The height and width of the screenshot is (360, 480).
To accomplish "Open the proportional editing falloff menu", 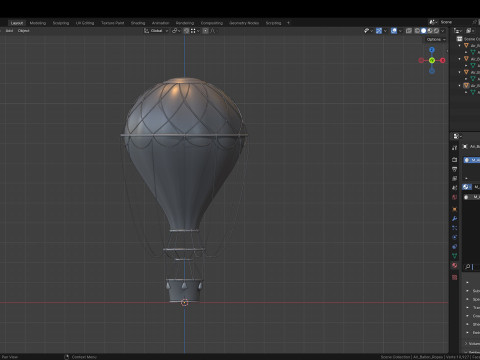I will 213,31.
